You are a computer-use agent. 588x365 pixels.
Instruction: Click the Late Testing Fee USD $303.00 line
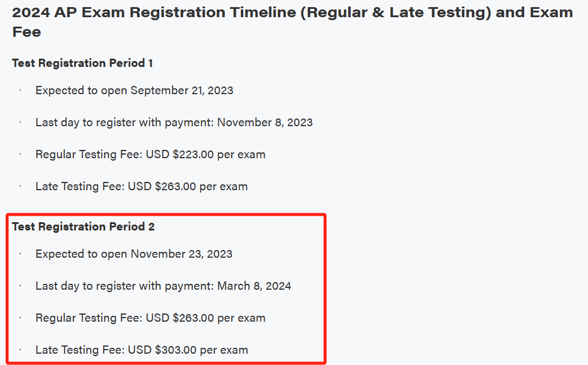pos(142,350)
